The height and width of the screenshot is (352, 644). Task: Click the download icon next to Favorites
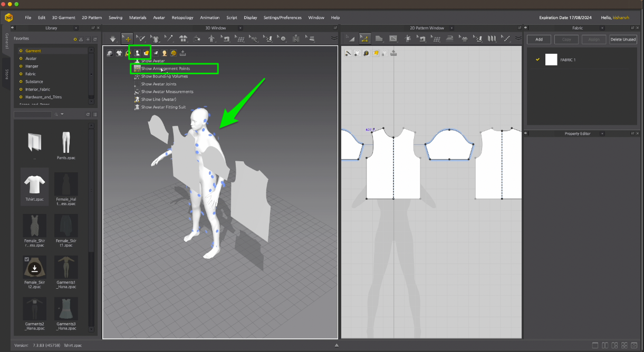81,39
